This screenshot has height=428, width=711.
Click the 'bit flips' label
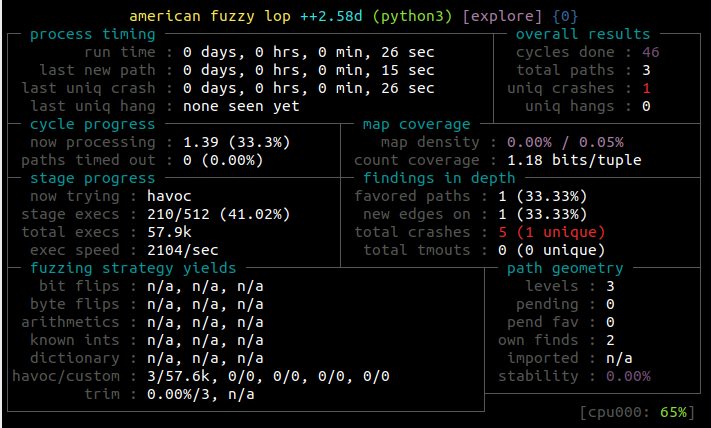[x=79, y=286]
